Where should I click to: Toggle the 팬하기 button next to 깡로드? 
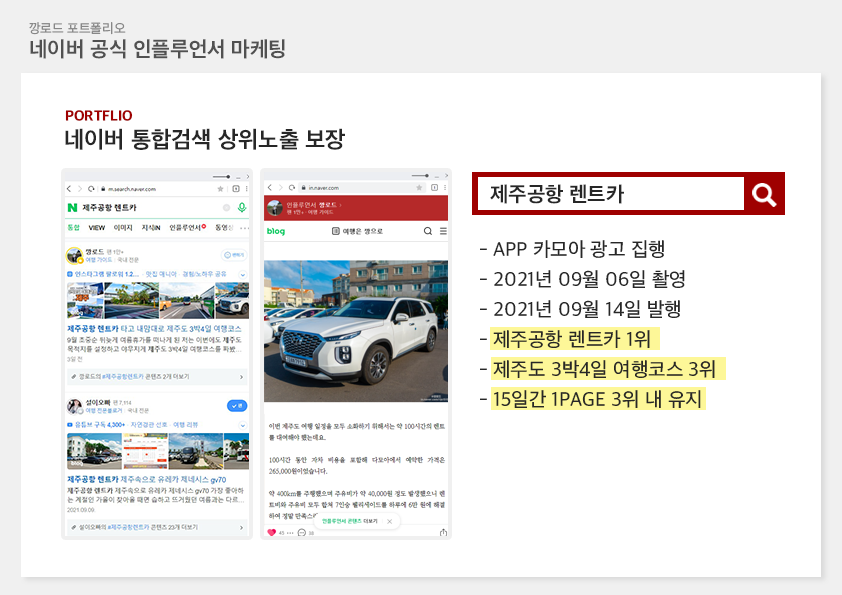tap(234, 255)
